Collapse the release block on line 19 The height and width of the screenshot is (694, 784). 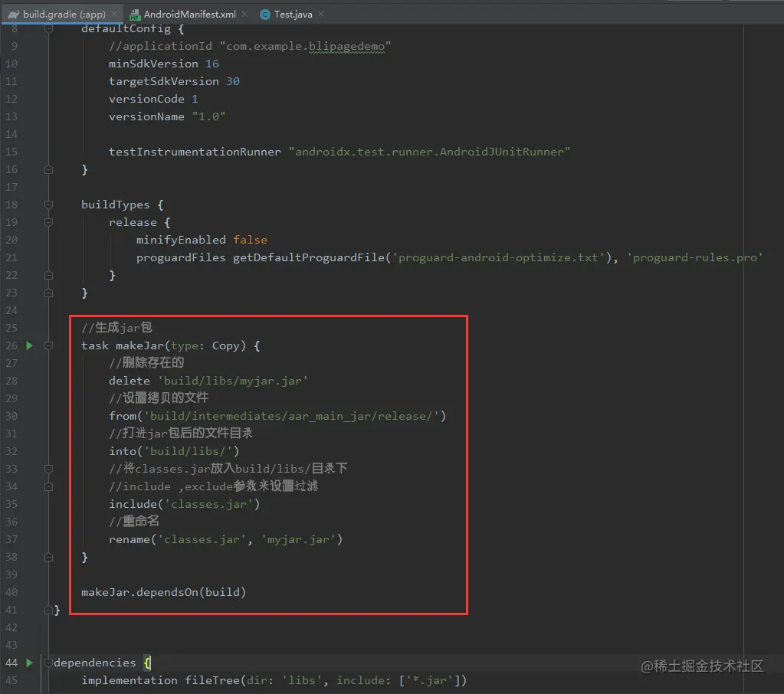coord(48,222)
